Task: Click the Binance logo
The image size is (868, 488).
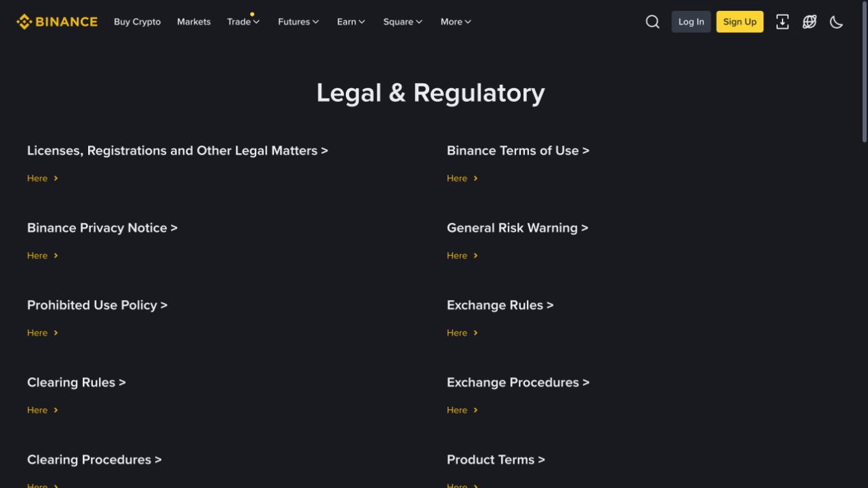Action: pyautogui.click(x=57, y=22)
